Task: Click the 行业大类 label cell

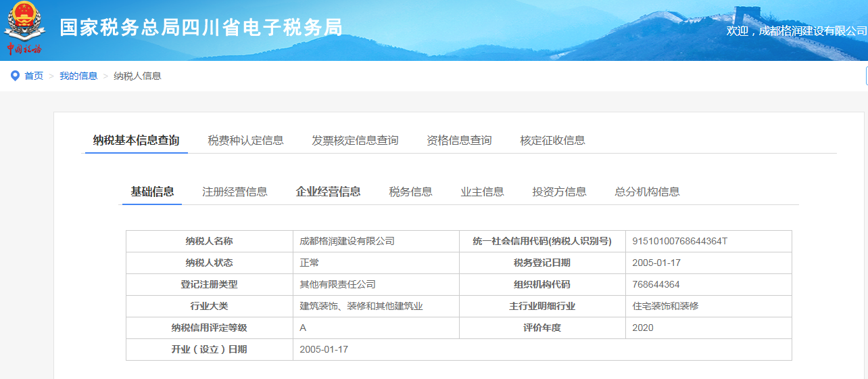Action: point(210,306)
